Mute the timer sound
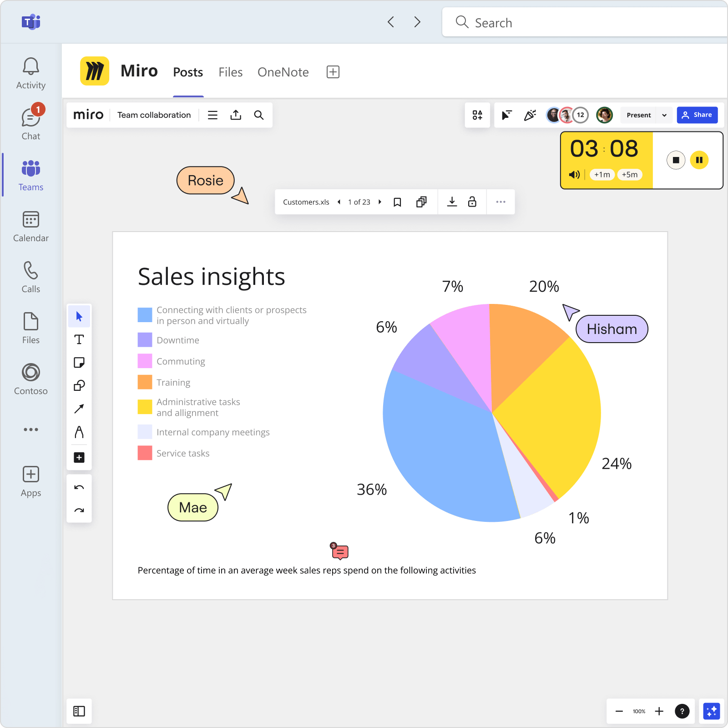 pos(574,174)
